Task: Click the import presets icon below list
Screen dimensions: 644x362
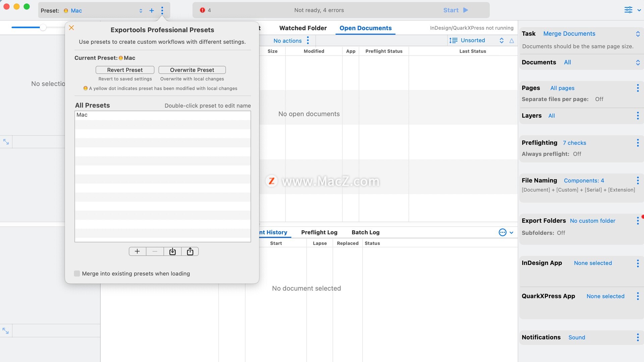Action: (172, 251)
